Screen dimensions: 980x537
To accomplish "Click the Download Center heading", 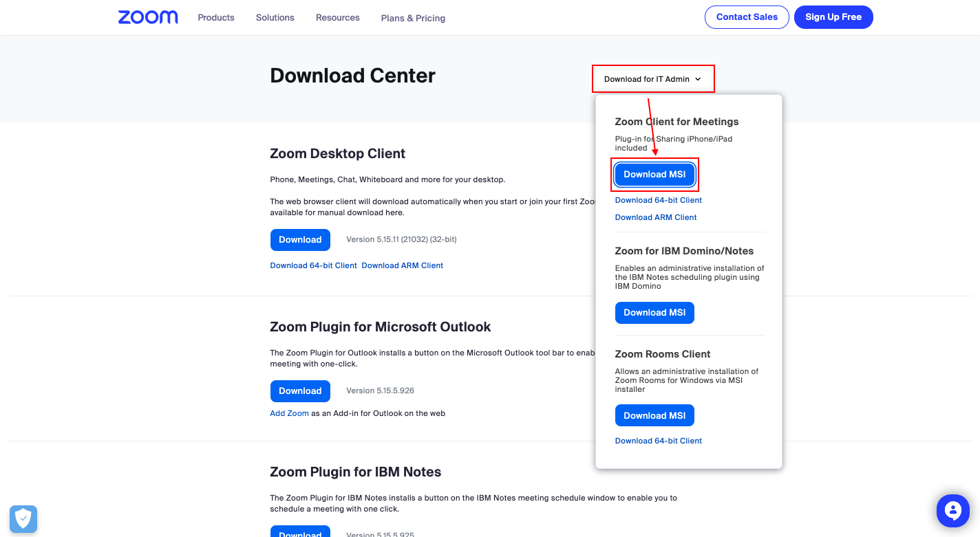I will point(352,76).
